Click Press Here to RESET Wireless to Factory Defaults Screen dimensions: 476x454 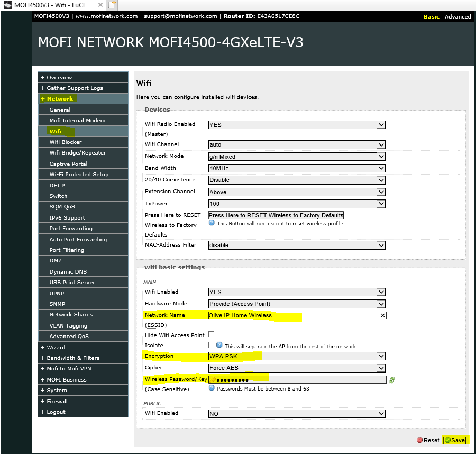point(276,215)
